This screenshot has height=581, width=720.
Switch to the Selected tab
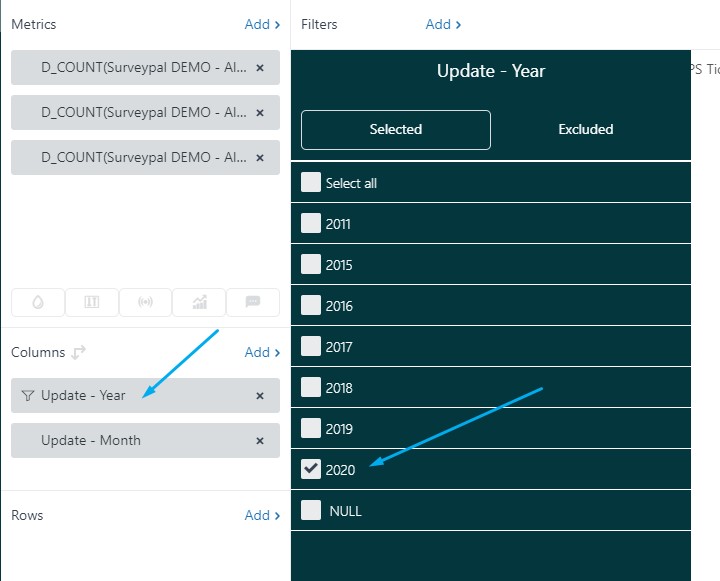pos(396,130)
